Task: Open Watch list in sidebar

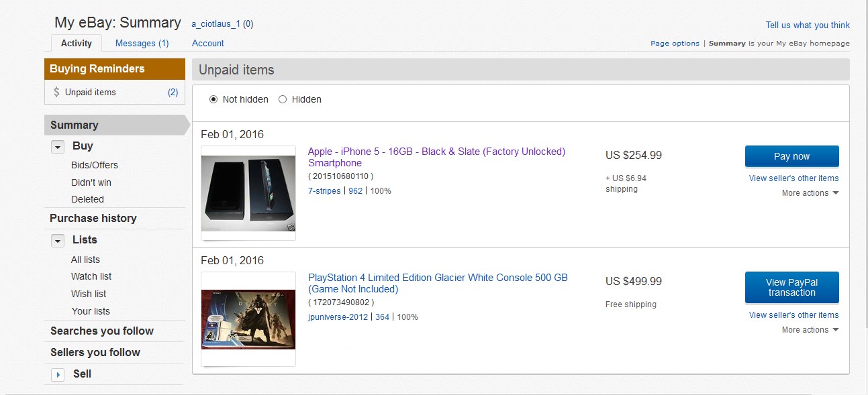Action: pos(91,276)
